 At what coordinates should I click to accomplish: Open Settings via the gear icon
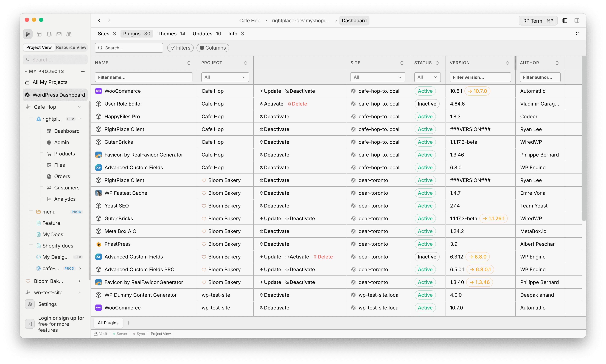[30, 304]
